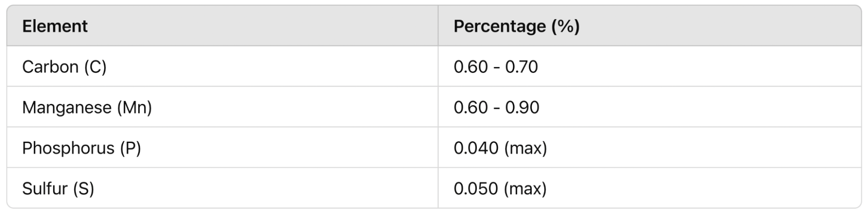Click the (S) symbol text
This screenshot has height=216, width=868.
pyautogui.click(x=84, y=189)
